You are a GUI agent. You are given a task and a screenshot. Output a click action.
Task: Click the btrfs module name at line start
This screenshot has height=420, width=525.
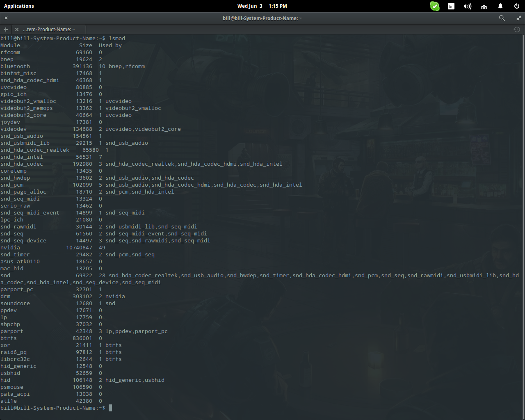[9, 338]
